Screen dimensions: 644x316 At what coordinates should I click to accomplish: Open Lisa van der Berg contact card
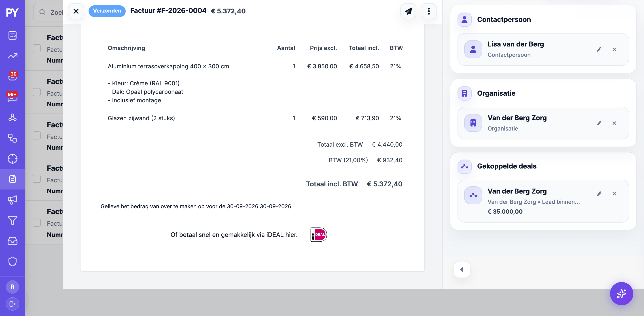543,49
